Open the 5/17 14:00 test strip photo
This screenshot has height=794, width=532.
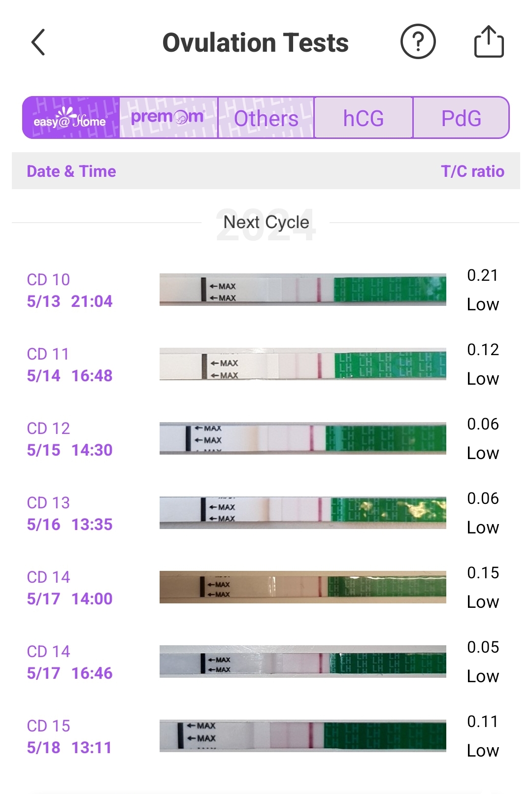[x=302, y=587]
